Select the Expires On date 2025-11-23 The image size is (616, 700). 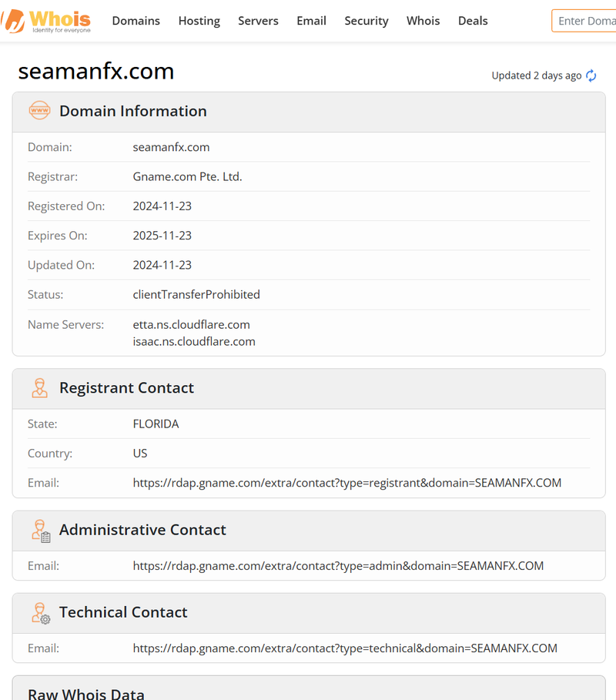(162, 236)
